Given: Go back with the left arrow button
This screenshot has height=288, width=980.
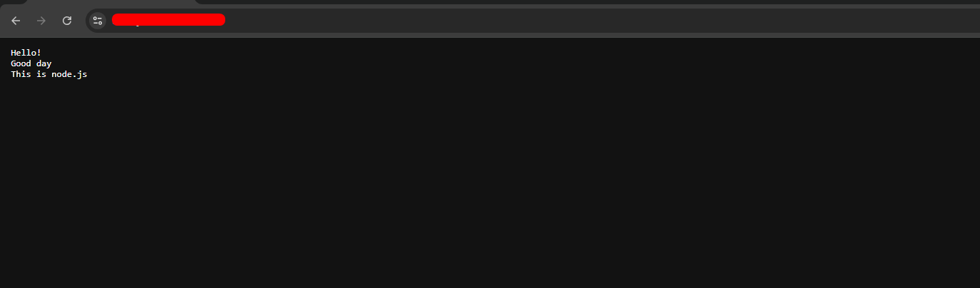Looking at the screenshot, I should (x=16, y=21).
